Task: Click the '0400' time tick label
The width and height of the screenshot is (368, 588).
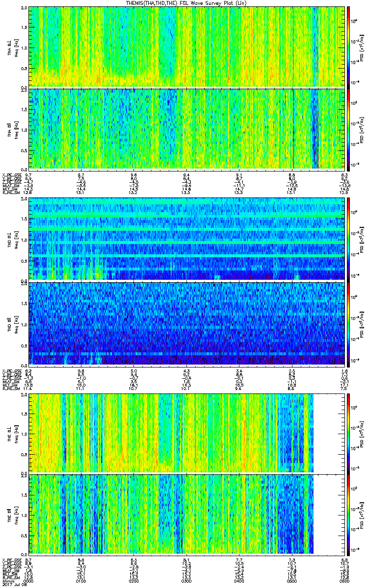Action: click(239, 580)
